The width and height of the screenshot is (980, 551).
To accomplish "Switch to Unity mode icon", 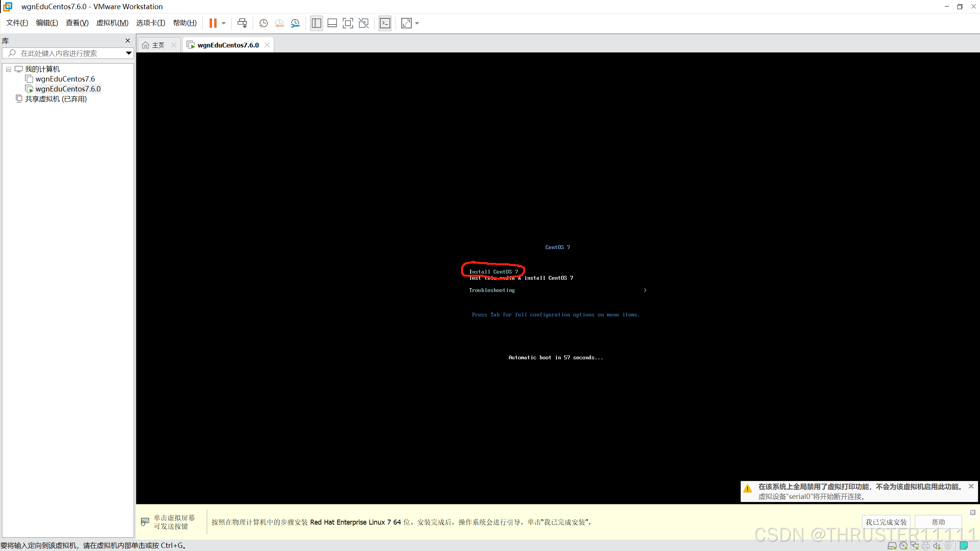I will [x=363, y=23].
